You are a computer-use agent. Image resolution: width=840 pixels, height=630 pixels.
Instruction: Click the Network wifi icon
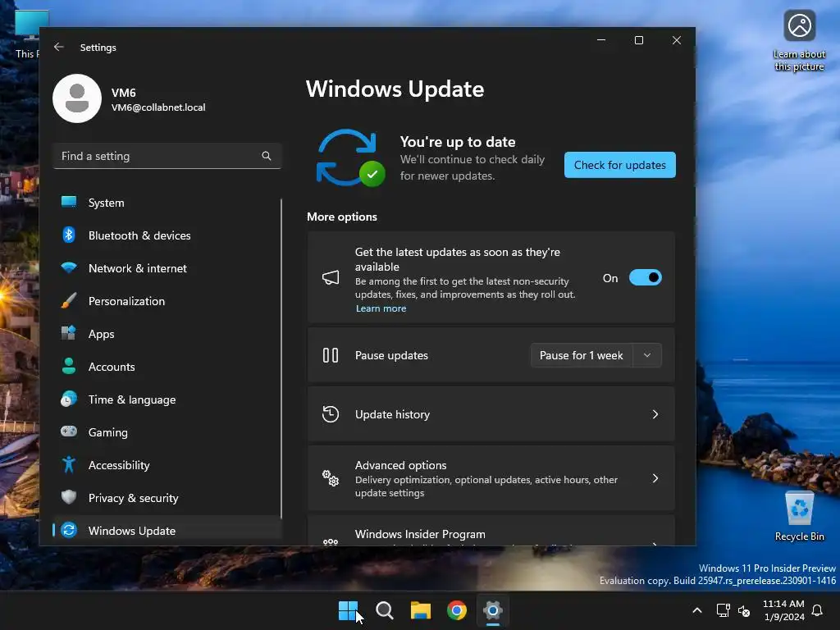click(x=69, y=267)
